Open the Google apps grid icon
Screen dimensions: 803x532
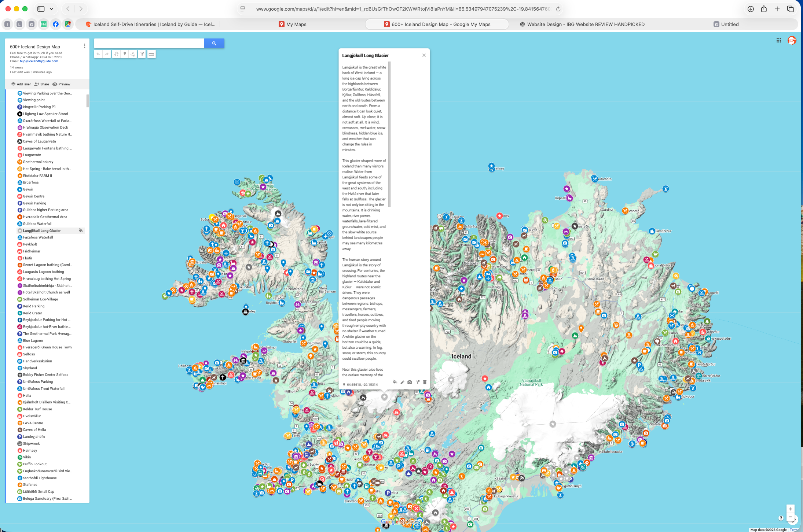pos(779,40)
